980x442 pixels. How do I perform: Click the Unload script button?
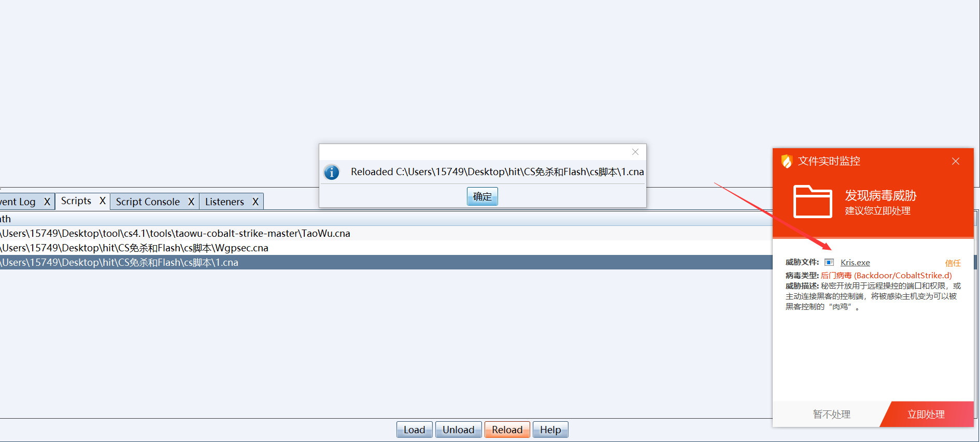click(x=458, y=430)
